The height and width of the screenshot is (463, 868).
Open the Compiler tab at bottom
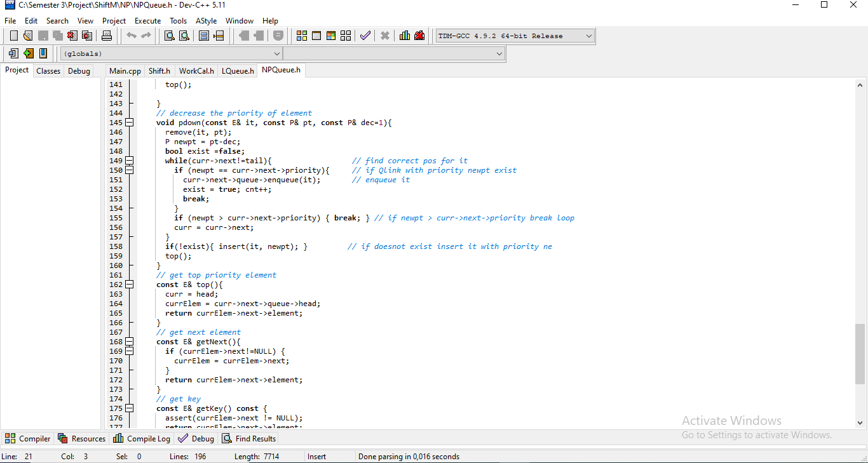coord(28,438)
